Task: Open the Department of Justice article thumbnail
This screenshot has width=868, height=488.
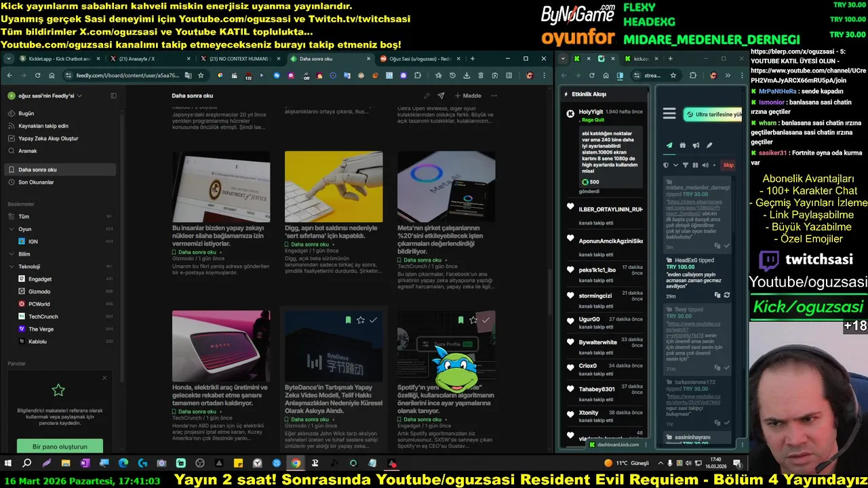Action: pos(221,186)
